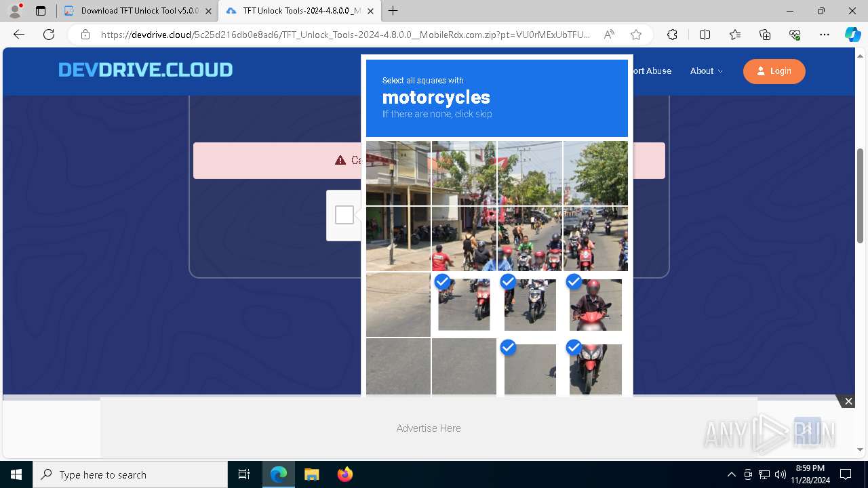Open a new browser tab
Image resolution: width=868 pixels, height=488 pixels.
[x=393, y=11]
